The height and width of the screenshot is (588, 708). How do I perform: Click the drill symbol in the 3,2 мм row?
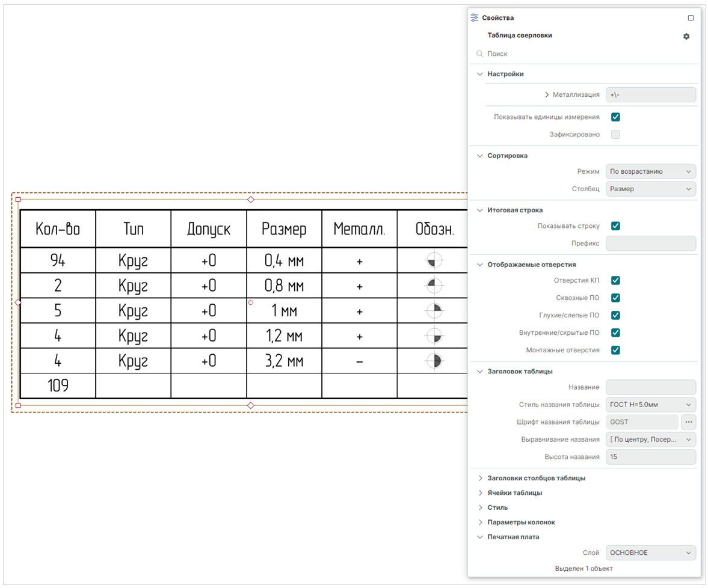434,361
